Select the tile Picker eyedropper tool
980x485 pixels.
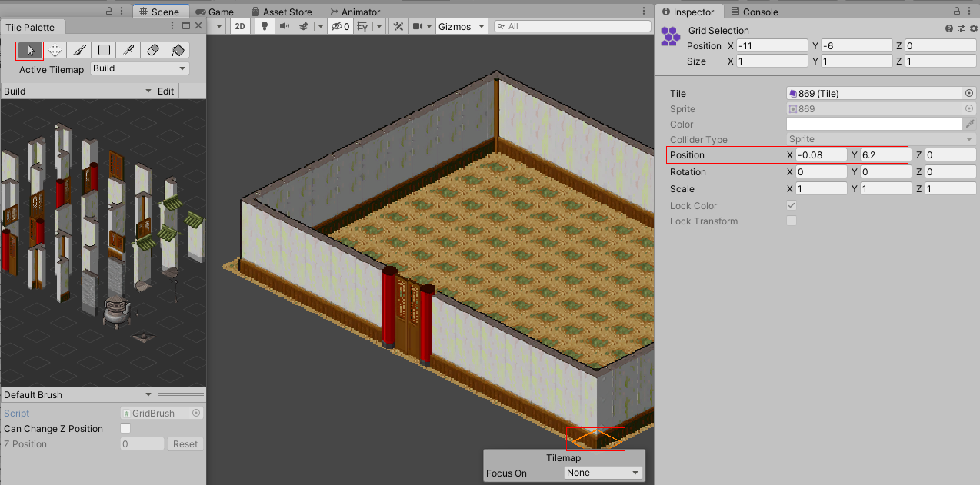point(128,50)
